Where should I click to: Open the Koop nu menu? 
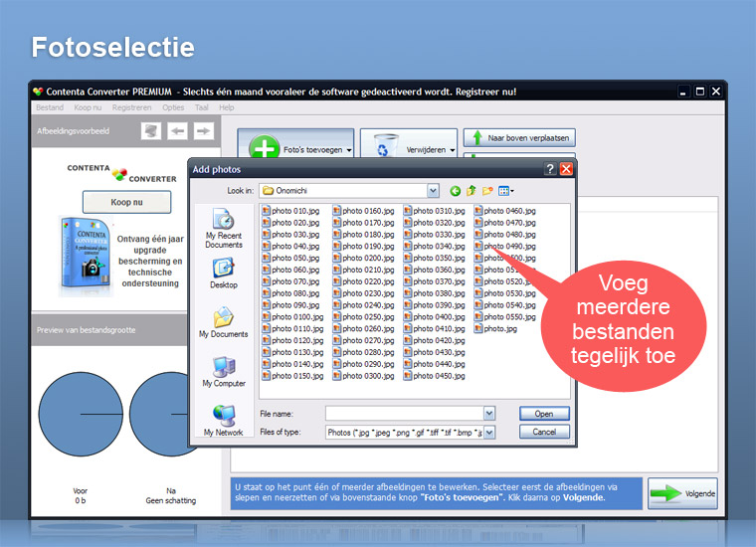click(88, 107)
